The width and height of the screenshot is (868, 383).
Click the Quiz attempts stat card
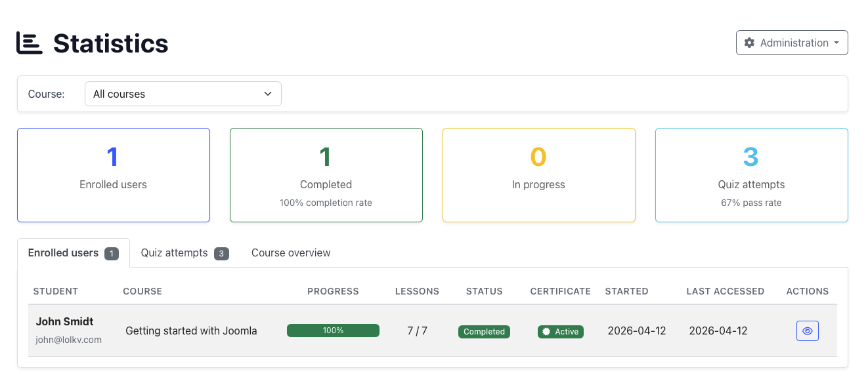tap(751, 175)
